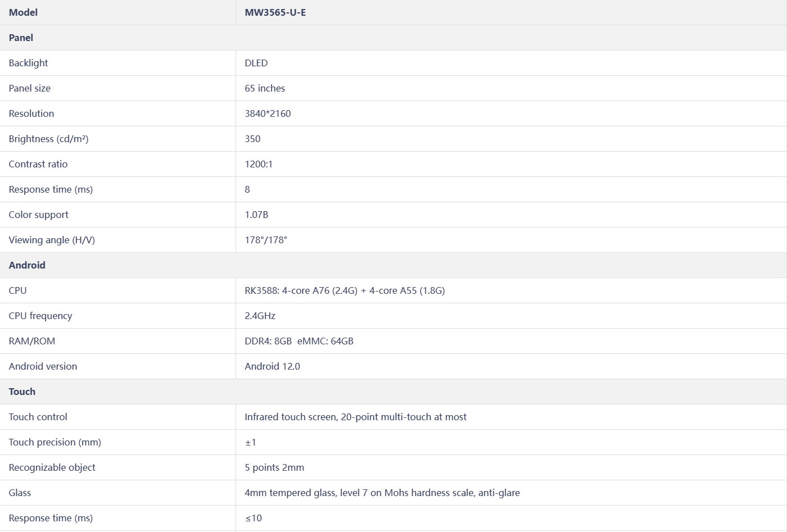The image size is (787, 532).
Task: Select the 4mm tempered glass description
Action: 382,493
